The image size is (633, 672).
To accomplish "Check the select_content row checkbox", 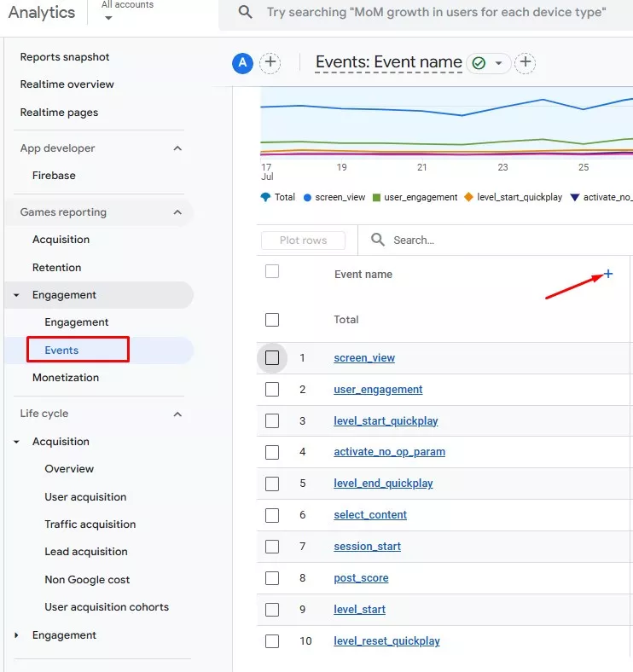I will (272, 515).
